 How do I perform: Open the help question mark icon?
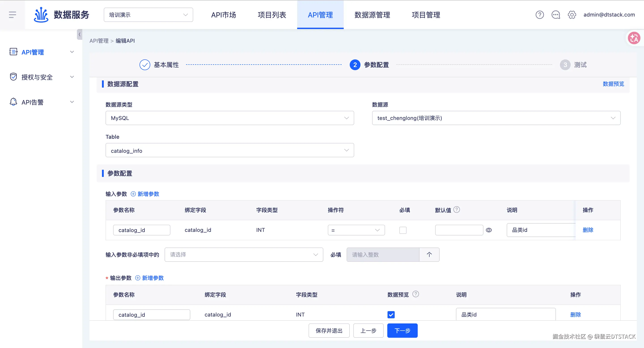coord(540,15)
